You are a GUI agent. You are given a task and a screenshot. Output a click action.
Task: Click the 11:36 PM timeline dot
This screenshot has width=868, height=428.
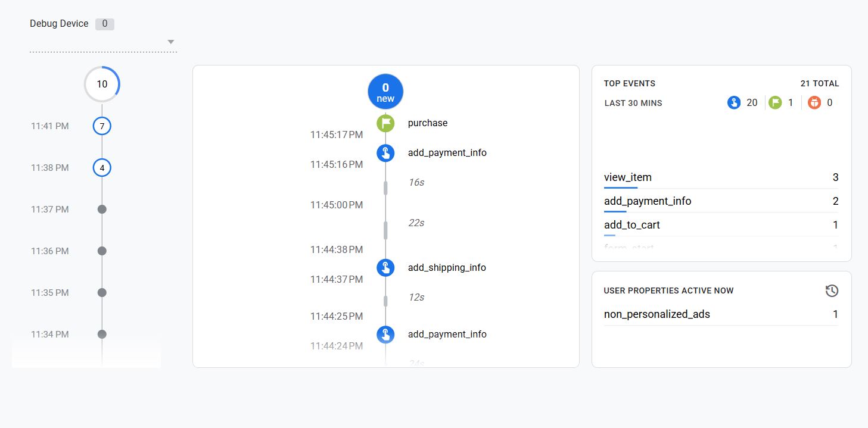(102, 251)
